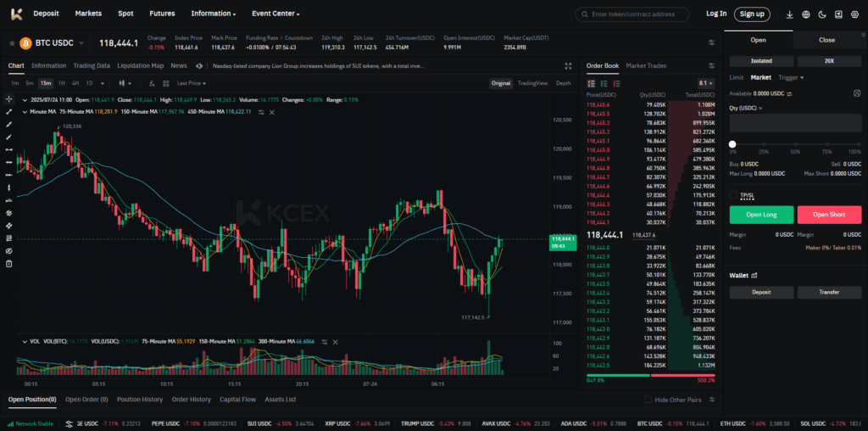The image size is (868, 431).
Task: Open the Close position tab
Action: pyautogui.click(x=827, y=40)
